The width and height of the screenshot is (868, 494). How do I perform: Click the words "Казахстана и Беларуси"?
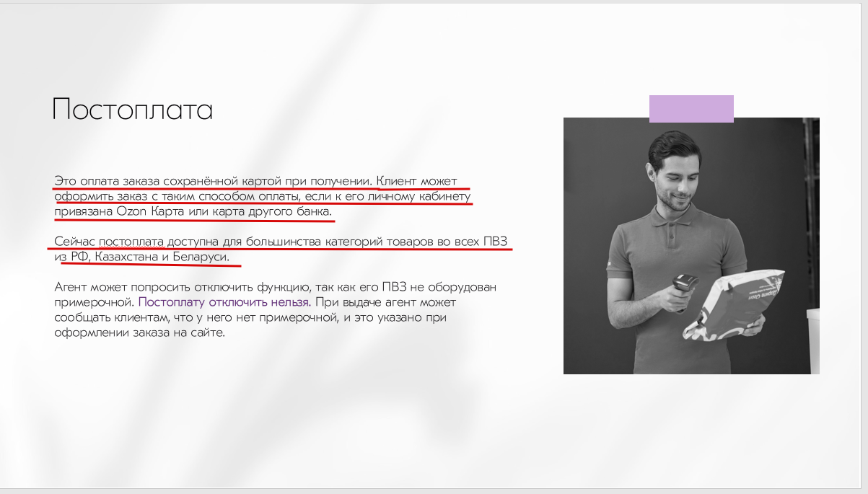(x=162, y=257)
